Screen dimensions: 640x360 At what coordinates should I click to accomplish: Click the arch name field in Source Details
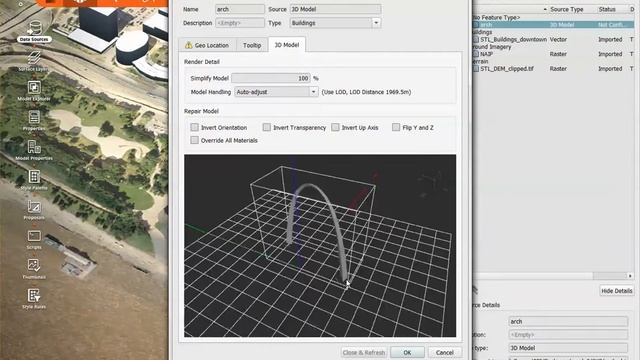click(568, 321)
